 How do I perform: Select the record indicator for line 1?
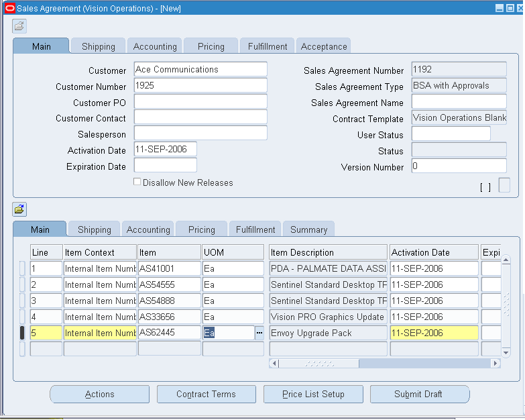point(22,268)
